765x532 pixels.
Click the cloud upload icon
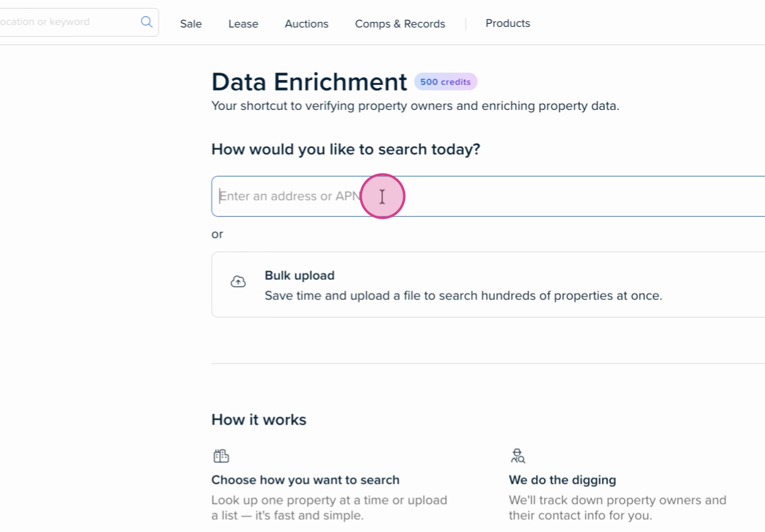coord(238,282)
